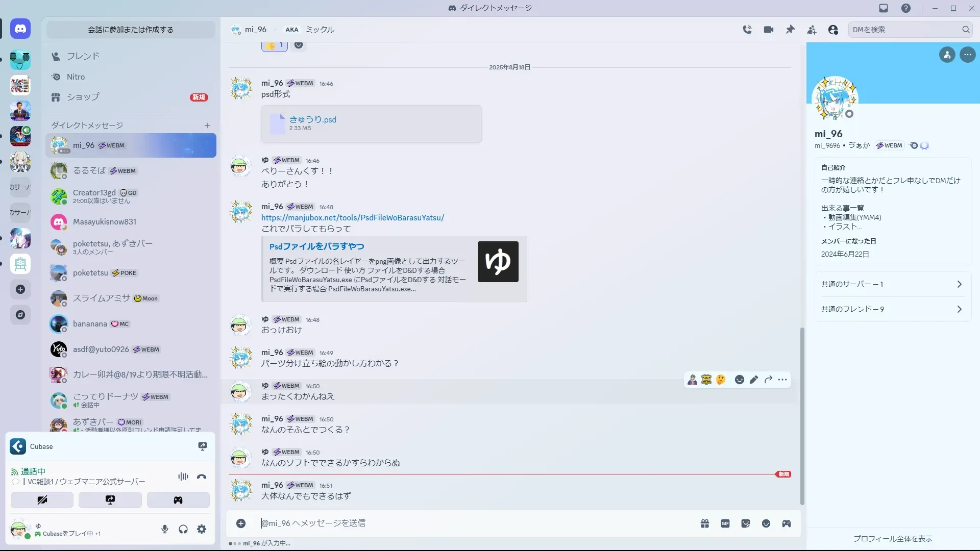Toggle headphone deafen

183,529
